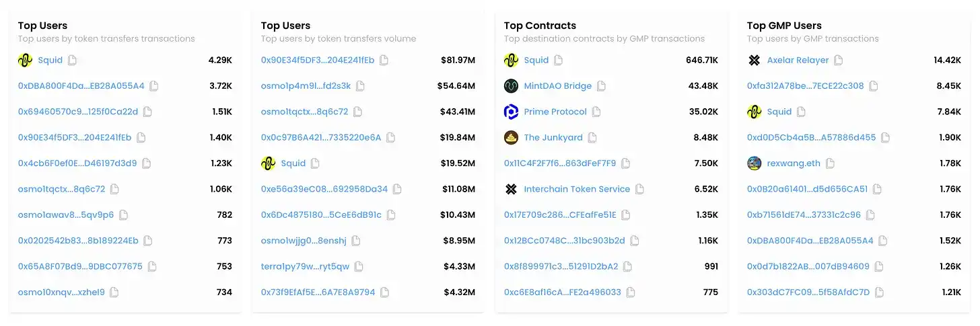The width and height of the screenshot is (980, 326).
Task: Copy the osmo10xnqv...xzhel9 address
Action: tap(114, 292)
